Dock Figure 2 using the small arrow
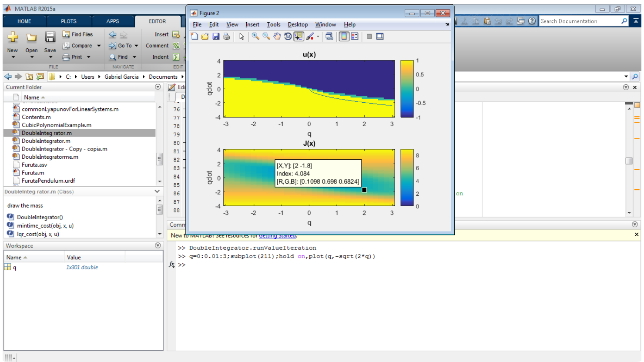644x362 pixels. click(x=447, y=25)
